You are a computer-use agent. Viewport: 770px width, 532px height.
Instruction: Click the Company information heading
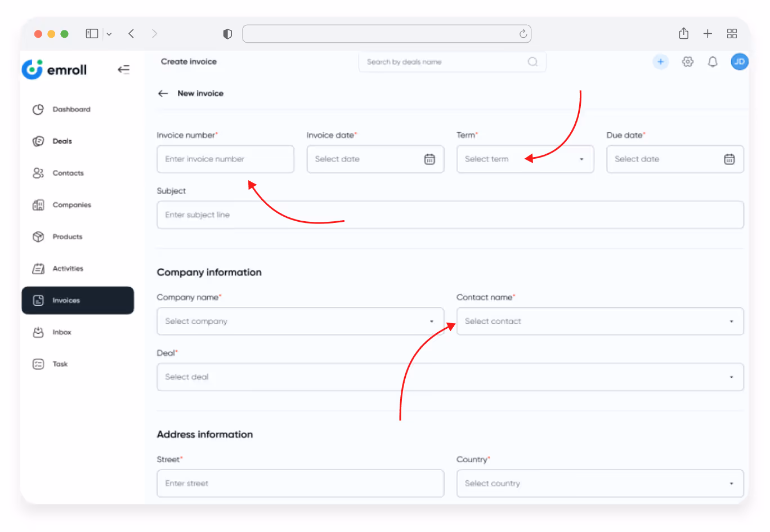(x=209, y=272)
